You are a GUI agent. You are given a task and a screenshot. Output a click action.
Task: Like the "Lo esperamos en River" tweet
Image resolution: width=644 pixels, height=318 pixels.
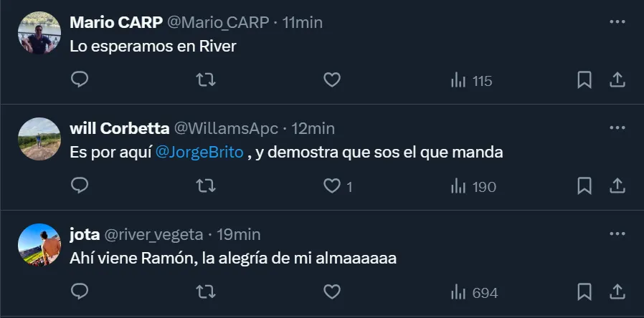331,80
